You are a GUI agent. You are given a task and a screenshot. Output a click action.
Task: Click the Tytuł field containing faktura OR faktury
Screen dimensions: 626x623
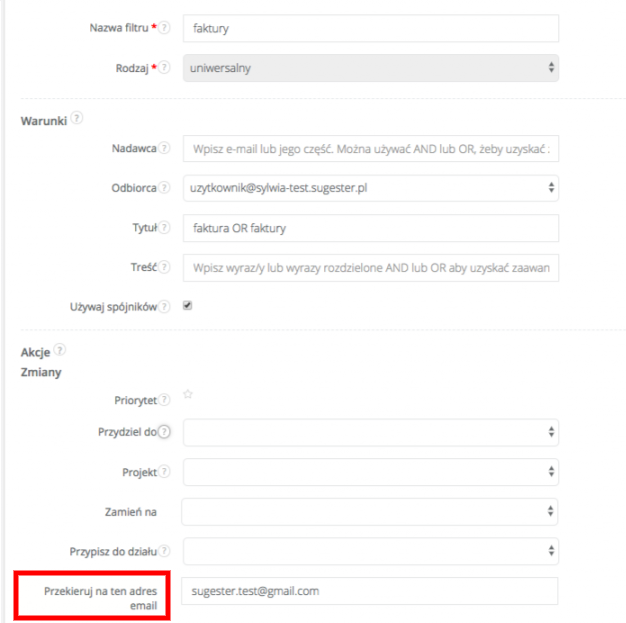(x=370, y=228)
